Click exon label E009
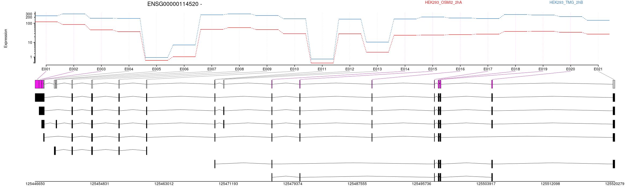 click(267, 69)
